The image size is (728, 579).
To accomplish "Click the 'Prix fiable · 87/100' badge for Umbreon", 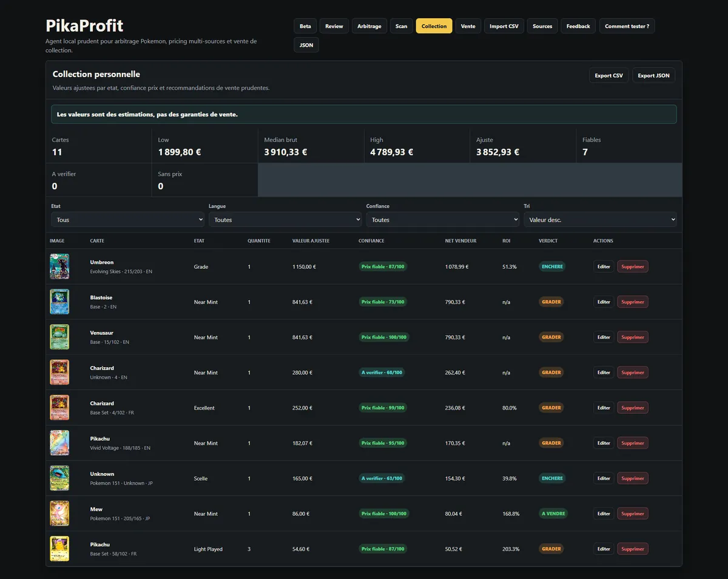I will [383, 266].
